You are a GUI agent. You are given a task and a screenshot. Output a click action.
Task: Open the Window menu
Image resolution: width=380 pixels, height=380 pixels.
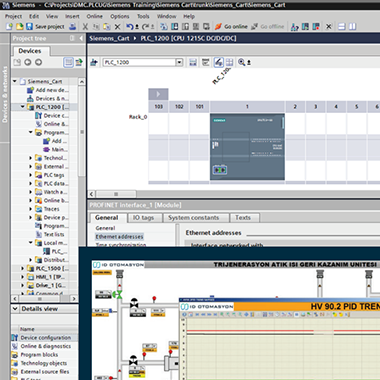click(166, 16)
